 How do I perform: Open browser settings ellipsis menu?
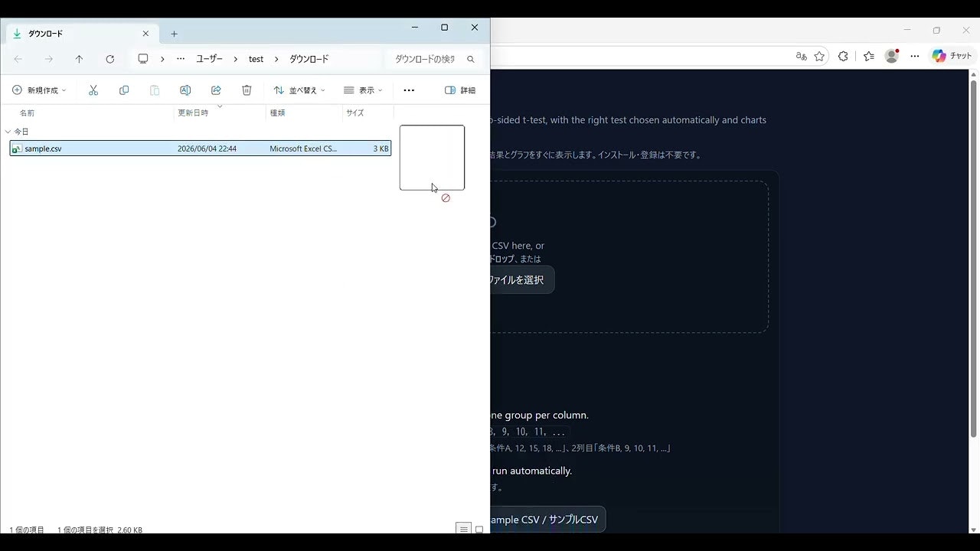(915, 56)
